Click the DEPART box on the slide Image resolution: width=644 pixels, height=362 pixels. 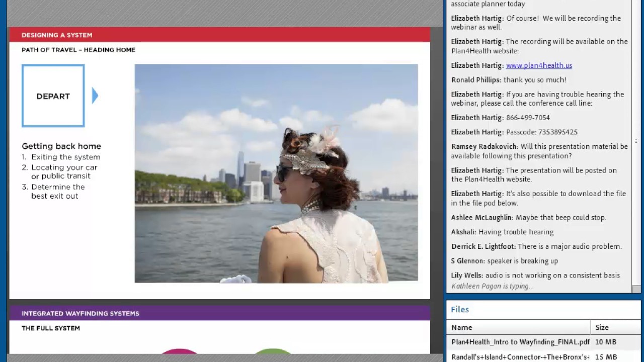53,96
